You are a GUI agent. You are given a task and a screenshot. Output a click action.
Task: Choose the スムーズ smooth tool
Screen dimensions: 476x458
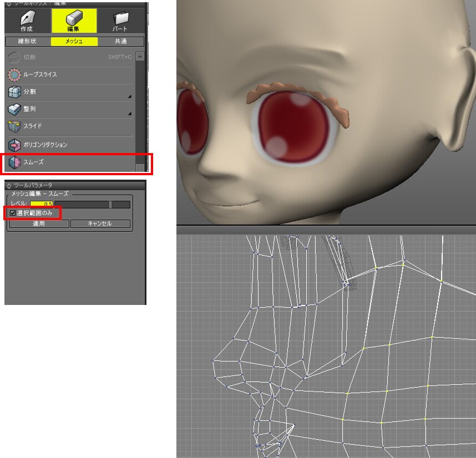point(70,162)
